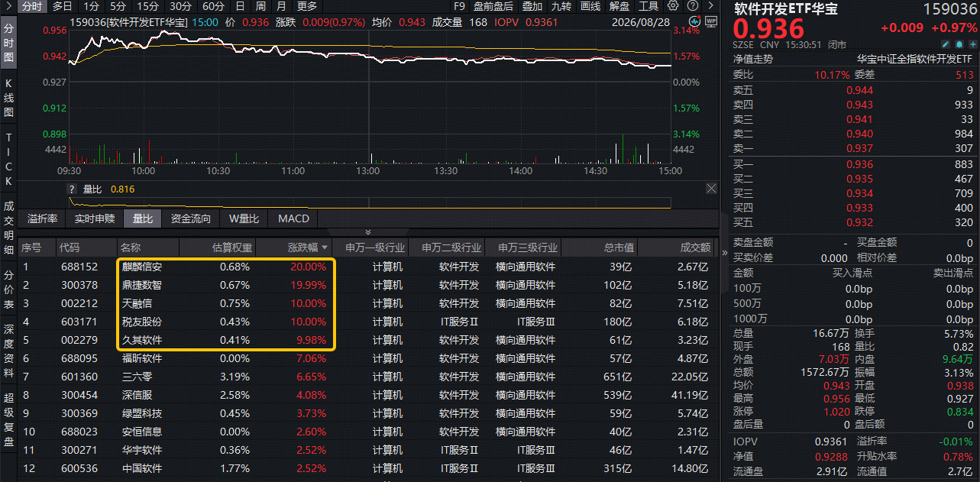Open 分价表 in left sidebar

pos(9,290)
